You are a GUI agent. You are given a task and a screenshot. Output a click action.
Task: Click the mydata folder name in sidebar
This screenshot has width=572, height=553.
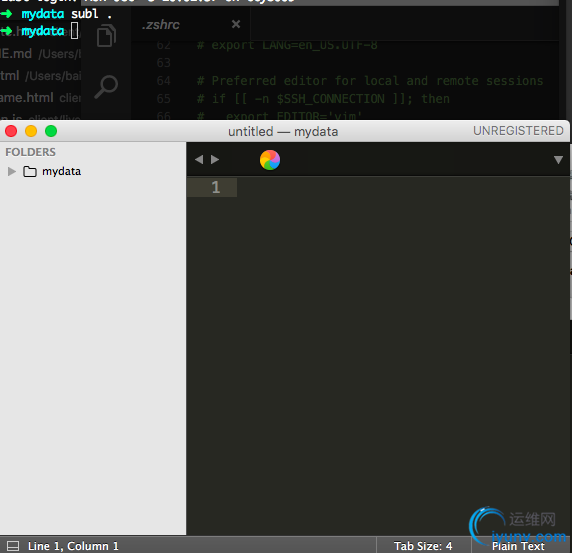[x=61, y=171]
